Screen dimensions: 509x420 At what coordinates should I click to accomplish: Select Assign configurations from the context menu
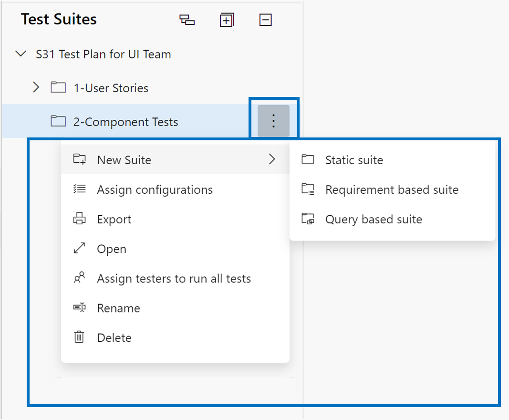point(155,189)
